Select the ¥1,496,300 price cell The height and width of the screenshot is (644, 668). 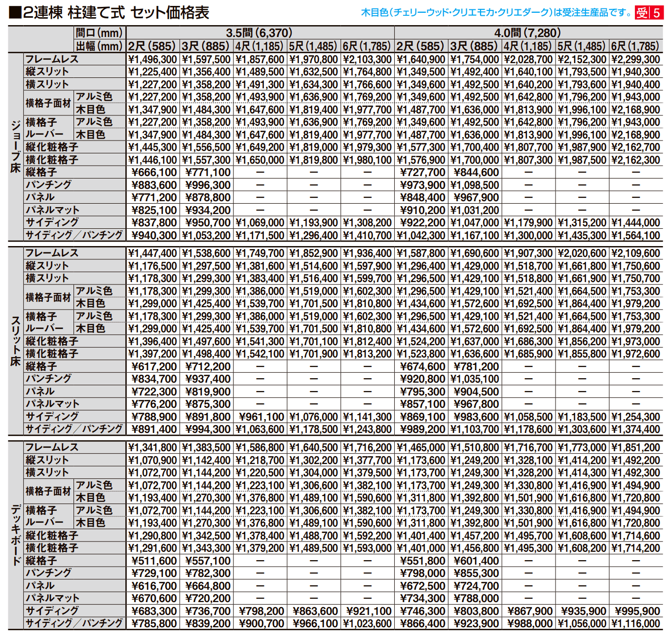152,59
